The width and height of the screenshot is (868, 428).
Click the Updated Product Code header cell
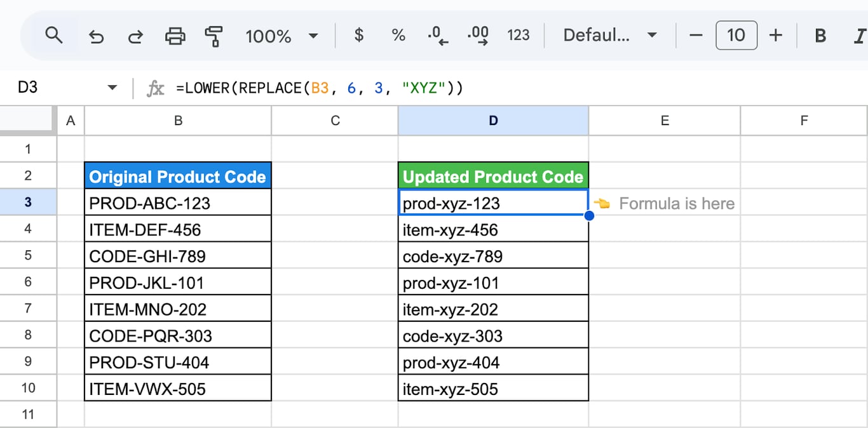pos(494,176)
